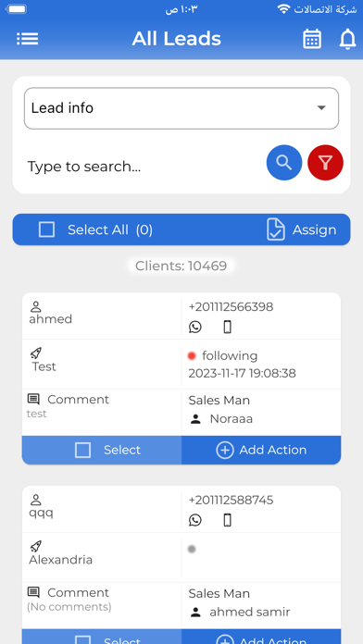Tap the Wi-Fi icon in status bar

[283, 9]
